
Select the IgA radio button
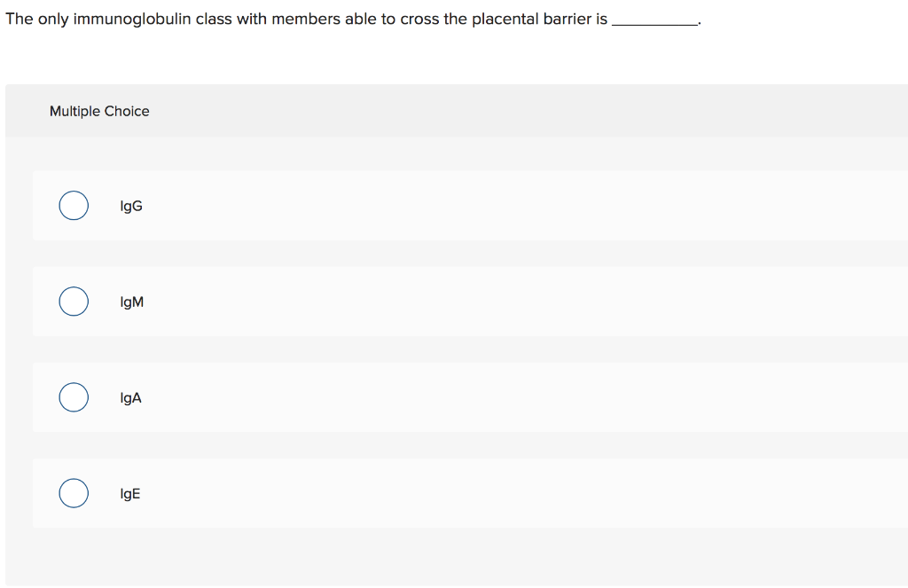pos(74,396)
